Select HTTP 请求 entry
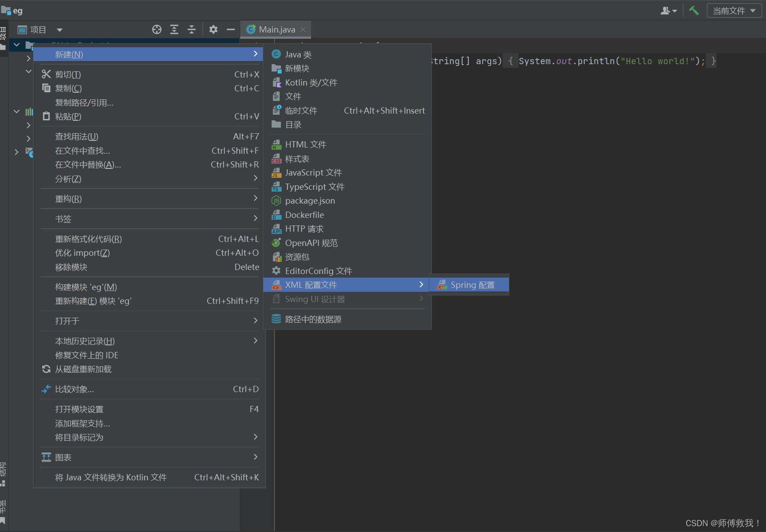Viewport: 766px width, 532px height. point(348,229)
